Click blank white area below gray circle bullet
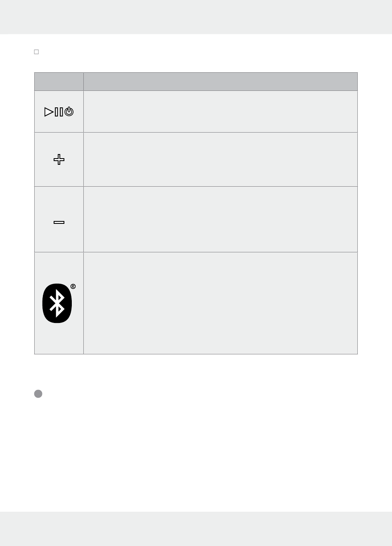Viewport: 392px width, 546px height. pyautogui.click(x=196, y=454)
